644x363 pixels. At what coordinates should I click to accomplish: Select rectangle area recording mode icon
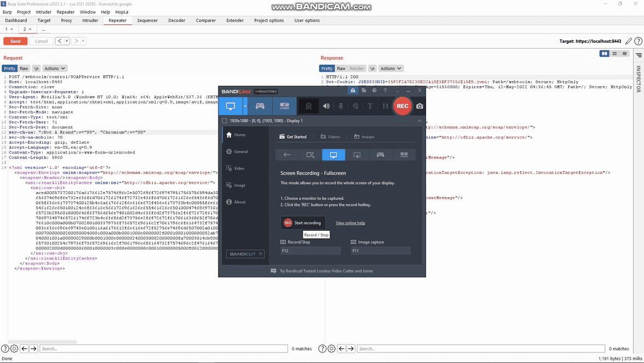[x=310, y=155]
